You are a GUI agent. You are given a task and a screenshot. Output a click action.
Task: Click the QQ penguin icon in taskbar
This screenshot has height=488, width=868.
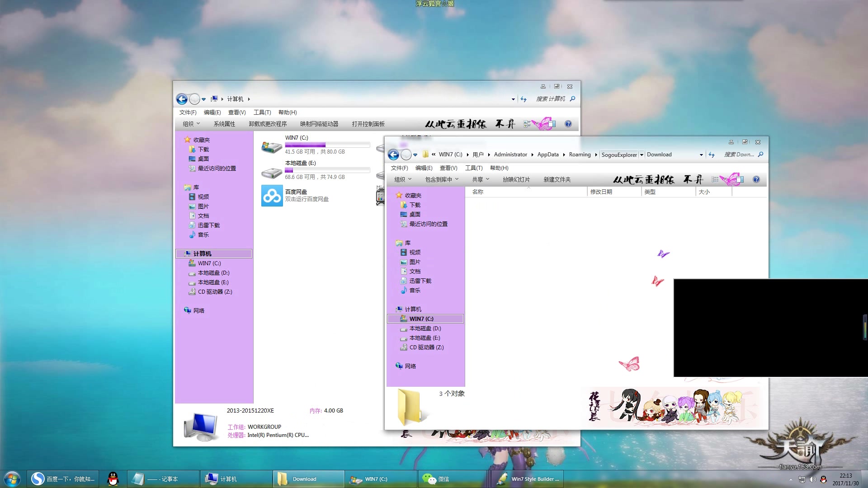(113, 479)
